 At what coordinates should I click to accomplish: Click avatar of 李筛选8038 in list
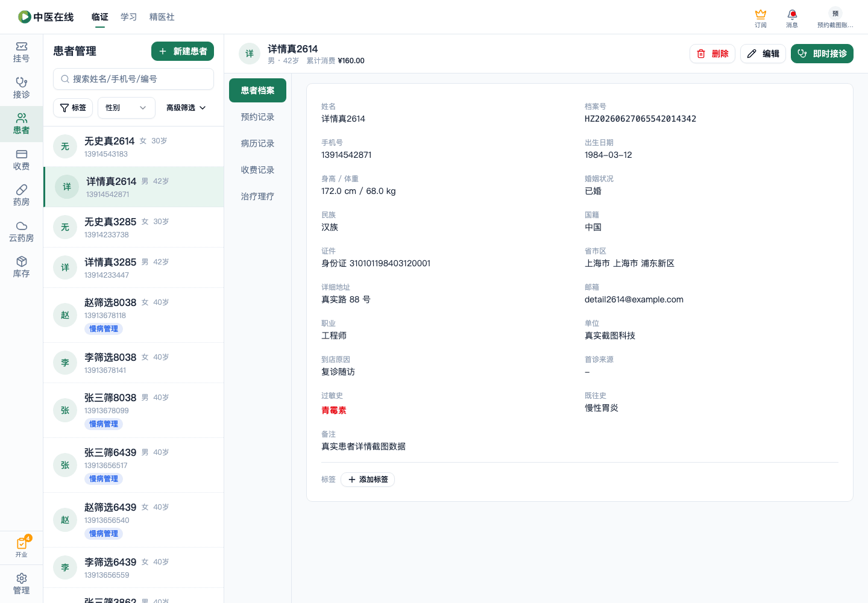(65, 363)
